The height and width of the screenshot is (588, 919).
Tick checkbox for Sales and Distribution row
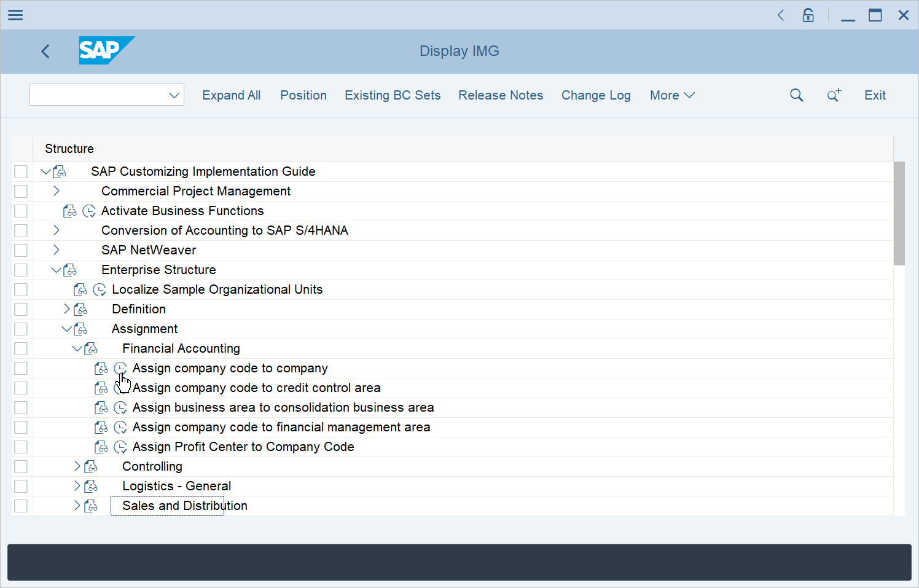point(21,506)
